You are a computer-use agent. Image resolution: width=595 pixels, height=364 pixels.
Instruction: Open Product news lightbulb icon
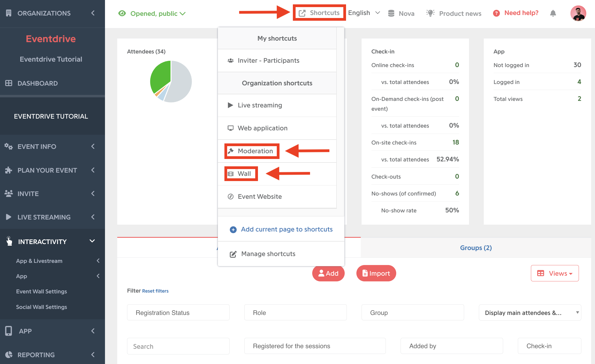tap(430, 13)
